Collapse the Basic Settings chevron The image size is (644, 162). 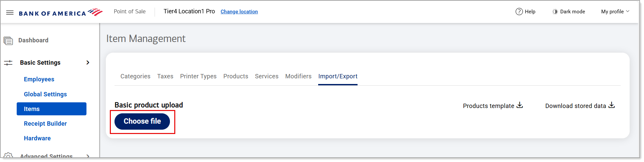click(88, 63)
